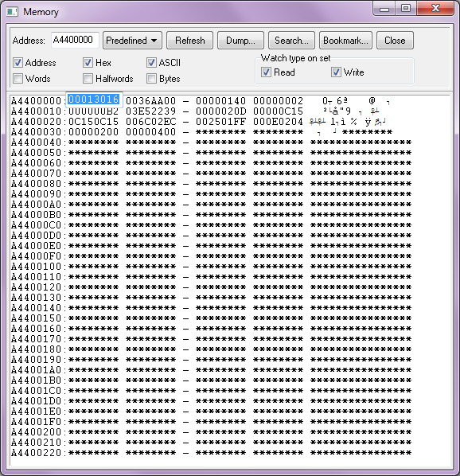Click the Refresh button
Screen dimensions: 460x476
[x=190, y=41]
